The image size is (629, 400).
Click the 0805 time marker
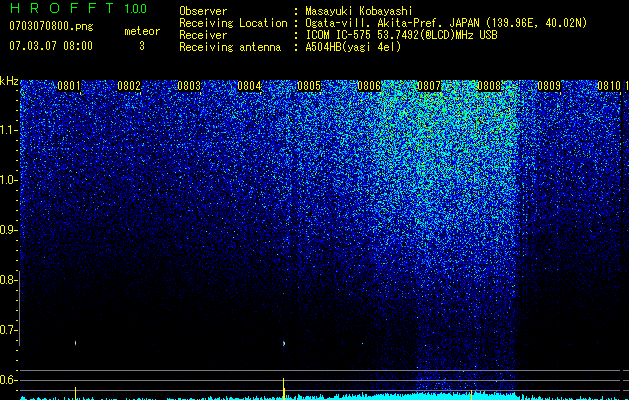click(309, 86)
